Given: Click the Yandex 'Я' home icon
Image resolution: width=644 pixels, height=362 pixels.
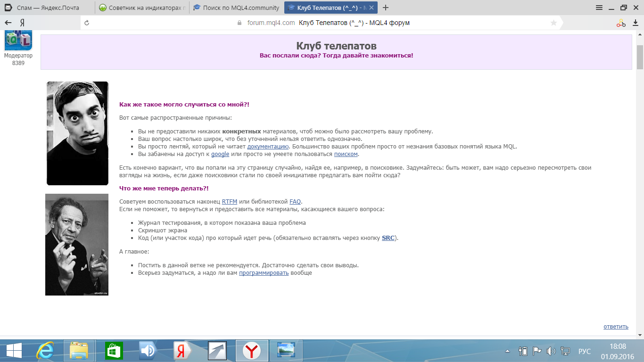Looking at the screenshot, I should [x=22, y=23].
